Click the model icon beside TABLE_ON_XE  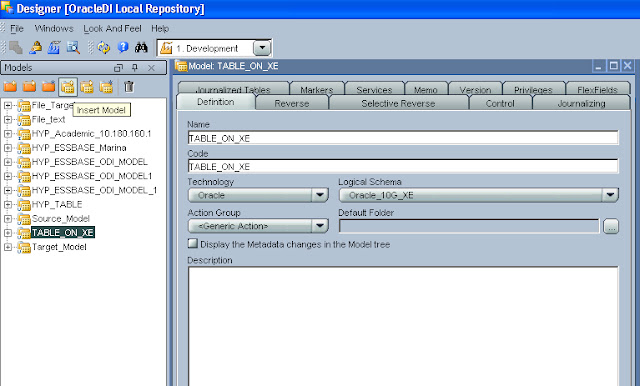[x=24, y=233]
